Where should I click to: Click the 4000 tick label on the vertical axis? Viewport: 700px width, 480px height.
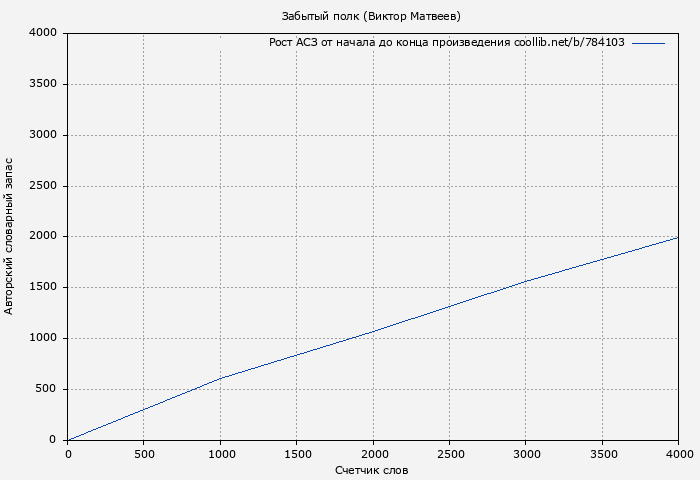click(x=42, y=33)
